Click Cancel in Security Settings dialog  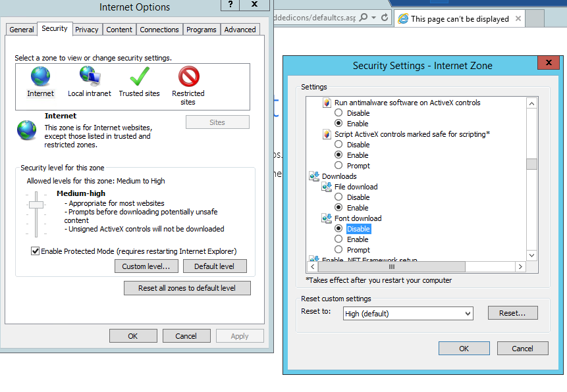click(522, 349)
